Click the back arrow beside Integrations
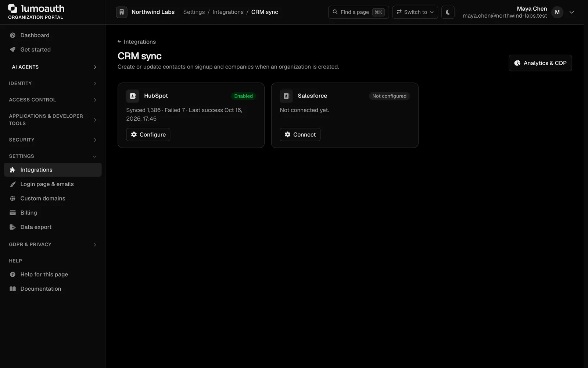The width and height of the screenshot is (588, 368). (119, 42)
